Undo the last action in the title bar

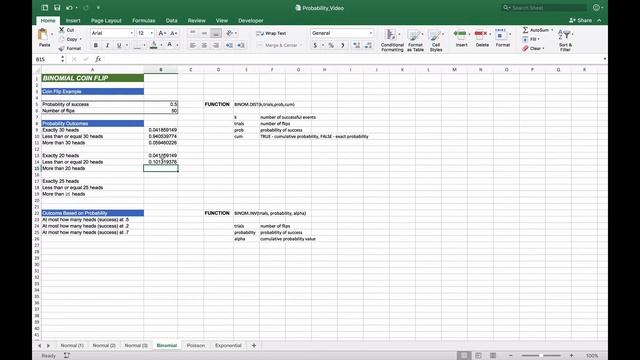(69, 8)
